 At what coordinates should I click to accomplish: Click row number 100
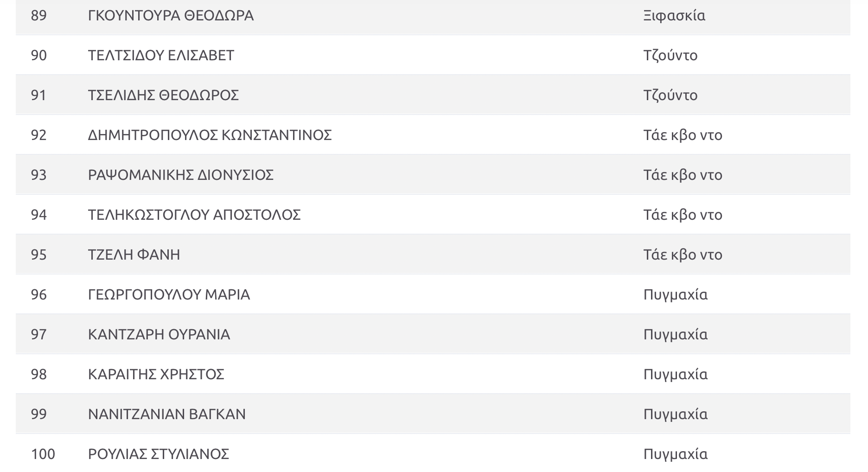click(43, 454)
